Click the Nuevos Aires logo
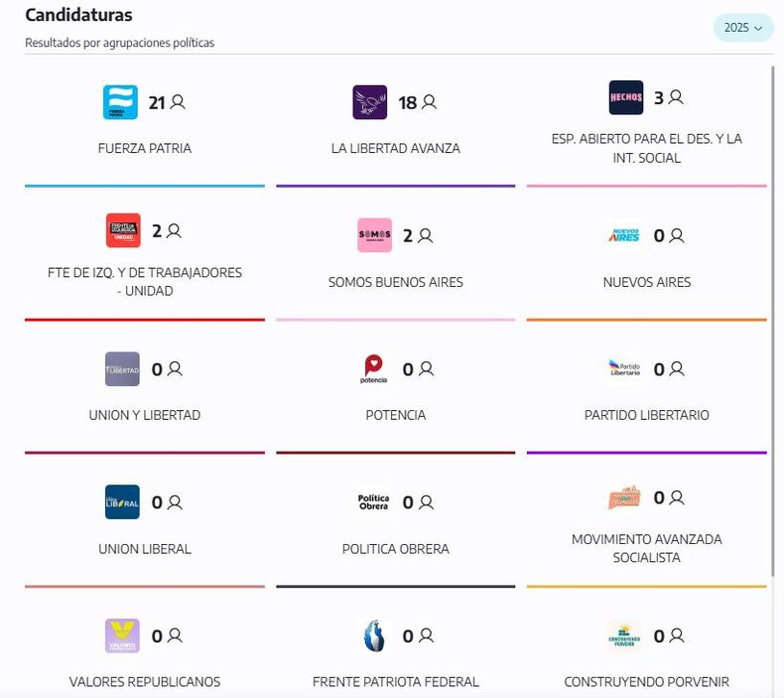The height and width of the screenshot is (698, 784). pyautogui.click(x=624, y=235)
